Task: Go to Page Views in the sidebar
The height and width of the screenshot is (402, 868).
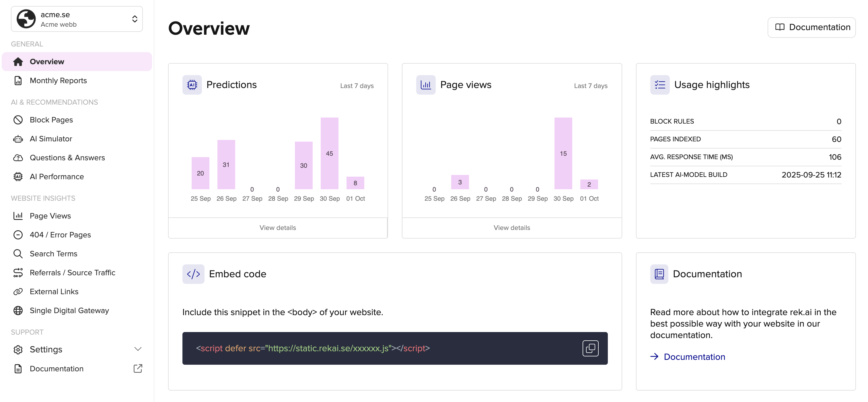Action: pos(50,216)
